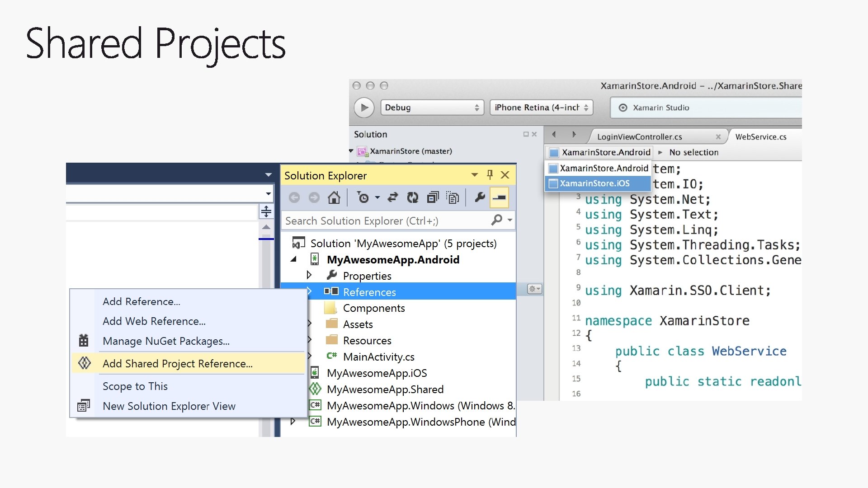Click the Refresh icon in Solution Explorer
Viewport: 868px width, 488px height.
[x=412, y=197]
